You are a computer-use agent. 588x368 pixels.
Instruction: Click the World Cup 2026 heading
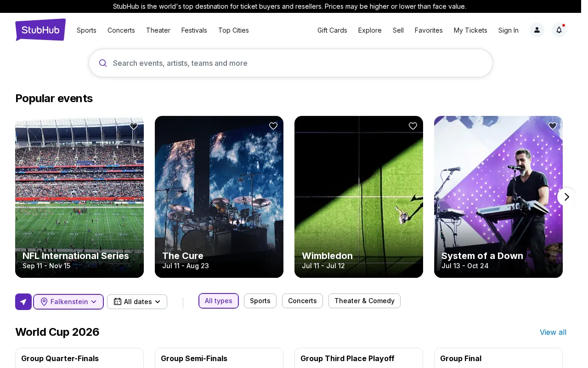(x=57, y=332)
